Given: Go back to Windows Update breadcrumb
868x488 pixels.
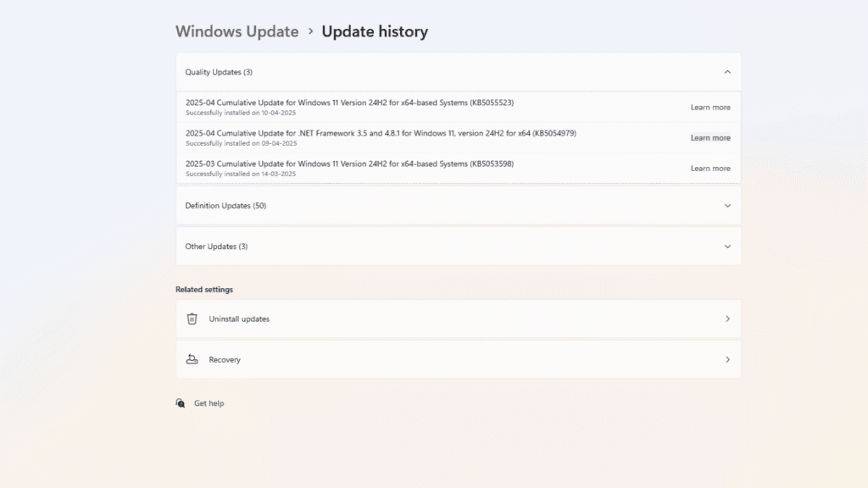Looking at the screenshot, I should 237,31.
